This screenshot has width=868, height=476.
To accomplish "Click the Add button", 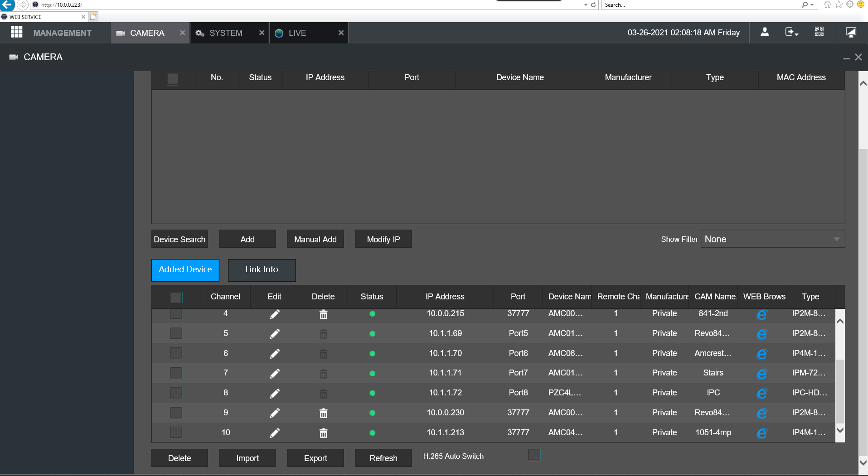I will tap(247, 239).
